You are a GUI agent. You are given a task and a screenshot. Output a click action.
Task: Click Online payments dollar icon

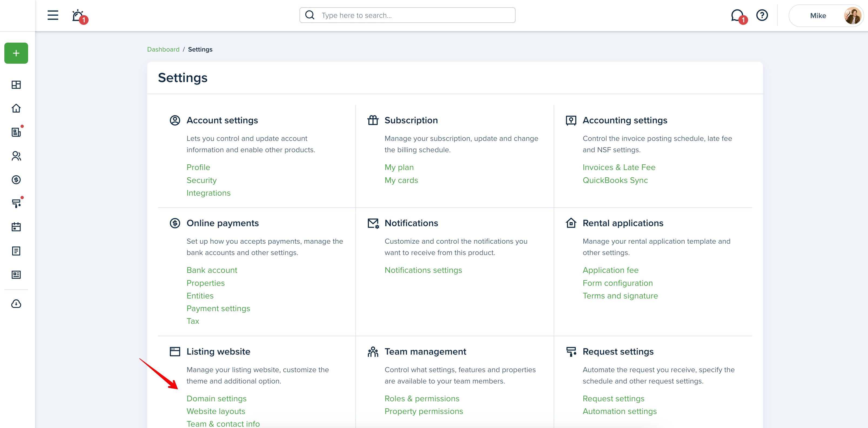(x=175, y=223)
